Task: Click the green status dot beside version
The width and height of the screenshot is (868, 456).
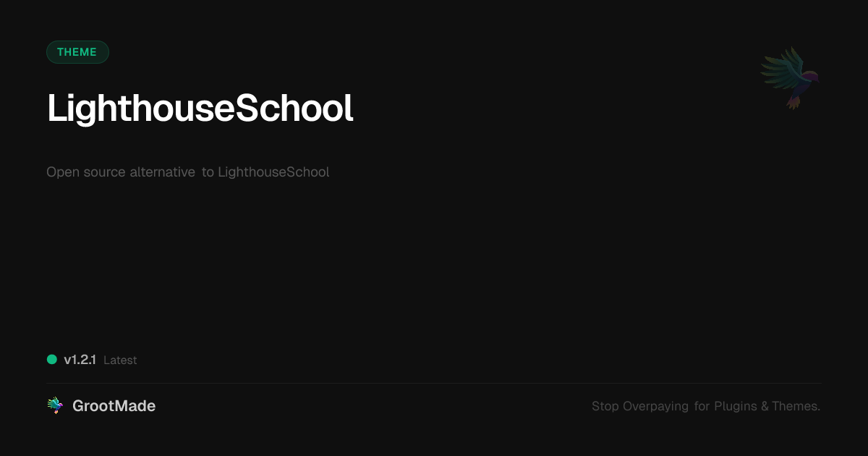Action: [52, 359]
